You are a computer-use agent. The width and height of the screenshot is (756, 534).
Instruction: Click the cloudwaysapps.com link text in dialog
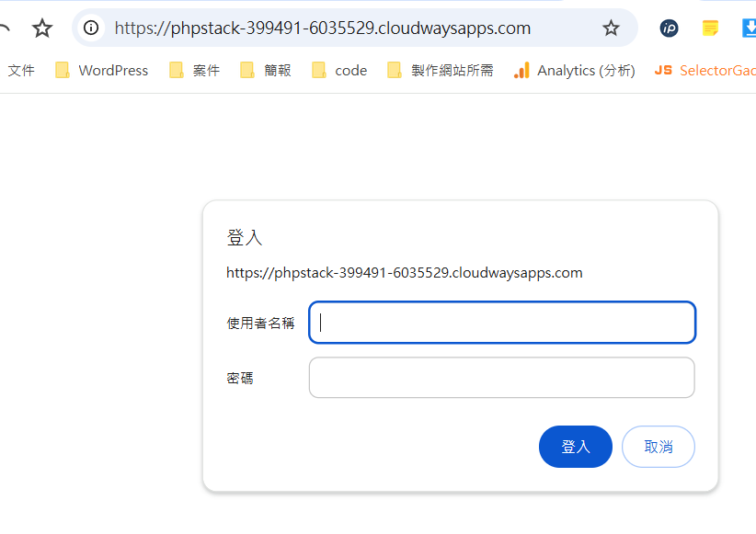[404, 272]
